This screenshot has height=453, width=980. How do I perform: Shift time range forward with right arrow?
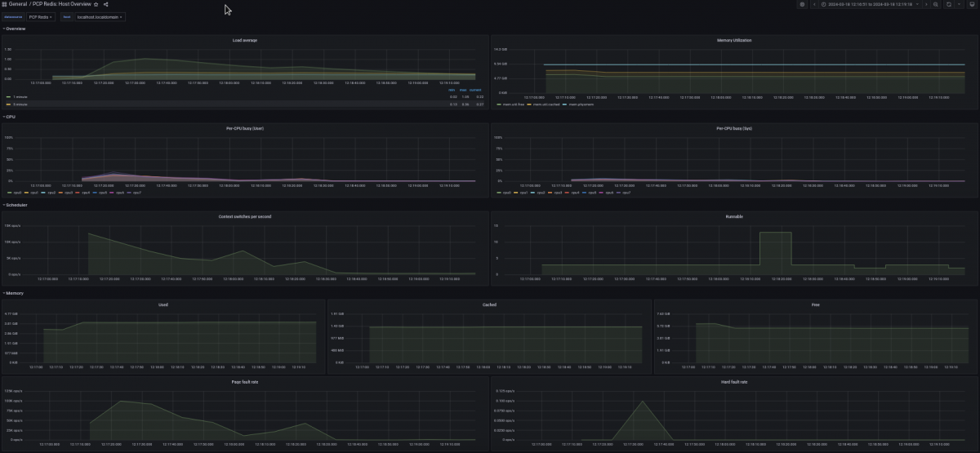pos(926,4)
